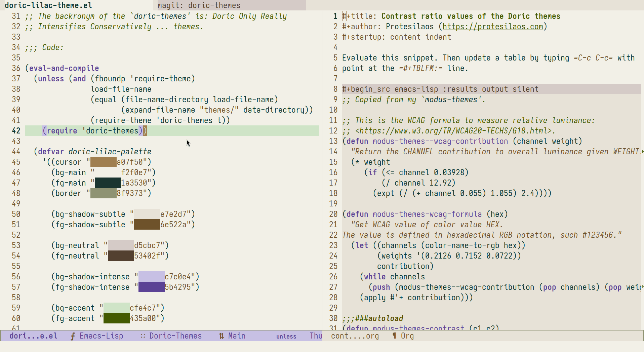Click the #+begin_src emacs-lisp block header

[x=491, y=89]
